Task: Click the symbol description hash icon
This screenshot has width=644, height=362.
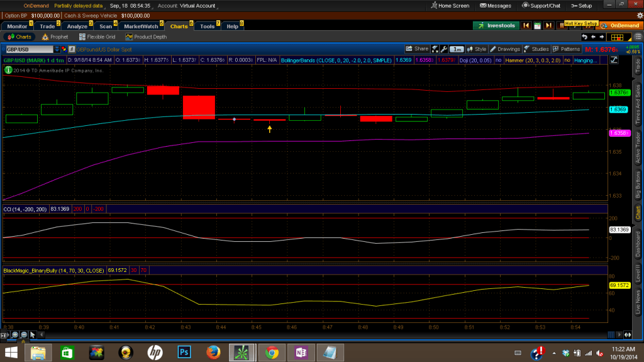Action: click(72, 49)
